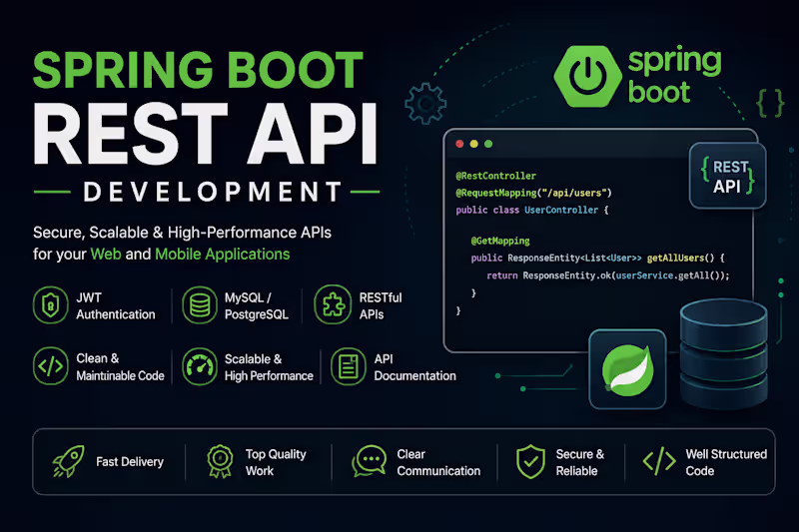Click the 'Well Structured Code' label

(726, 462)
